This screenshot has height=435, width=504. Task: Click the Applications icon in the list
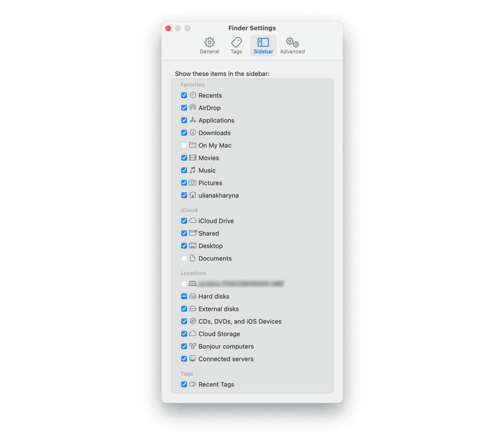(193, 120)
